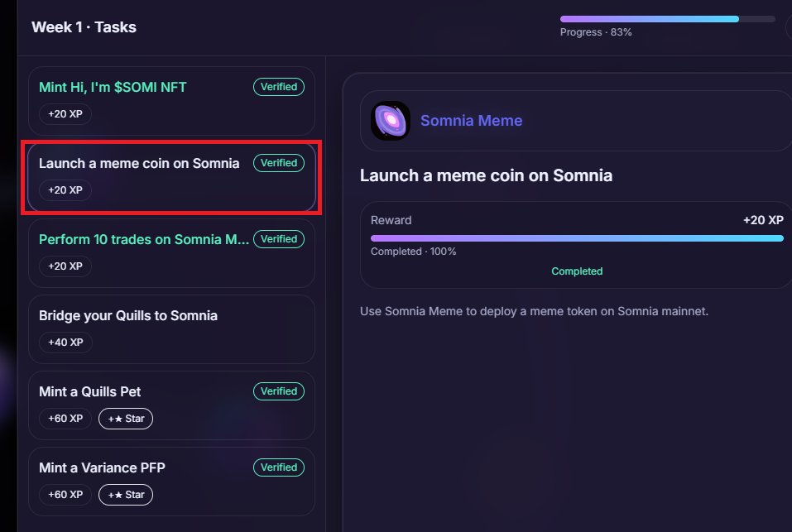The width and height of the screenshot is (792, 532).
Task: Click the green Completed status text
Action: (x=577, y=271)
